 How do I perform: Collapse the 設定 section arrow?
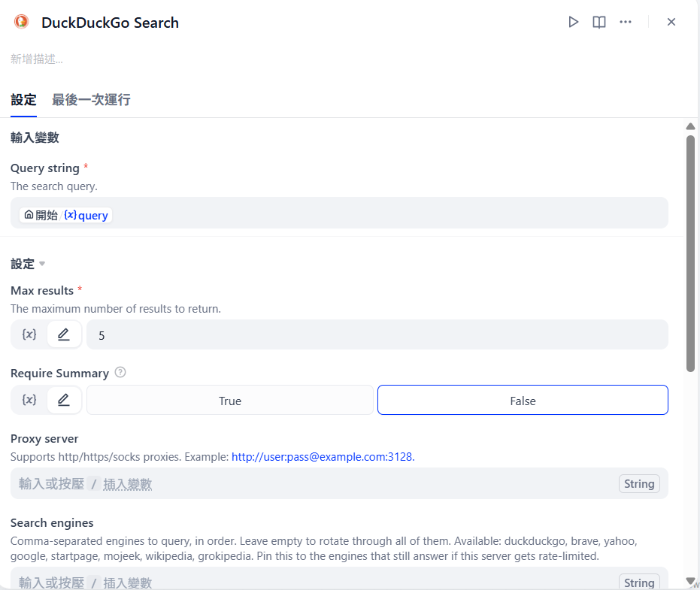(42, 263)
